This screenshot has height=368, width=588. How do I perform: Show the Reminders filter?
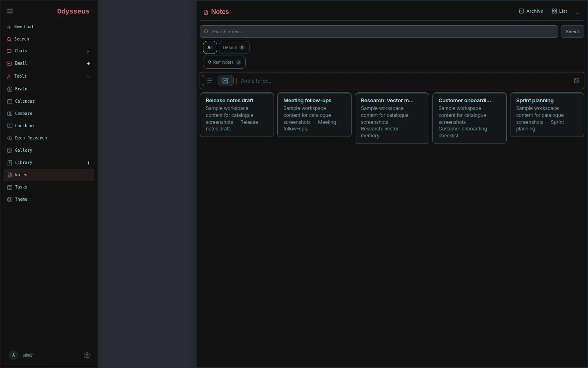coord(224,62)
